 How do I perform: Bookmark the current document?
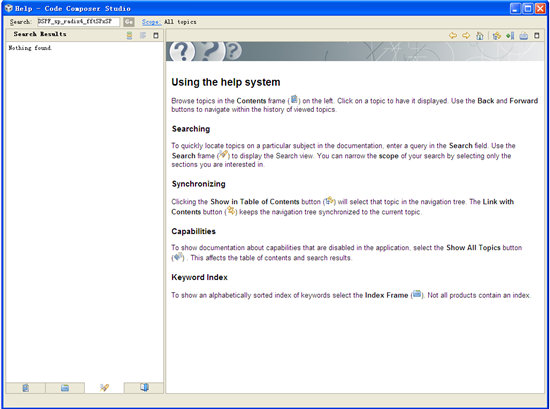pos(510,35)
